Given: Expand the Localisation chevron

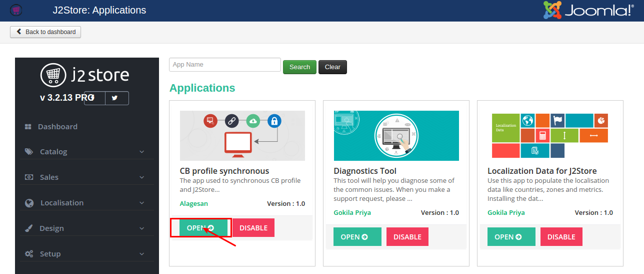Looking at the screenshot, I should click(142, 203).
